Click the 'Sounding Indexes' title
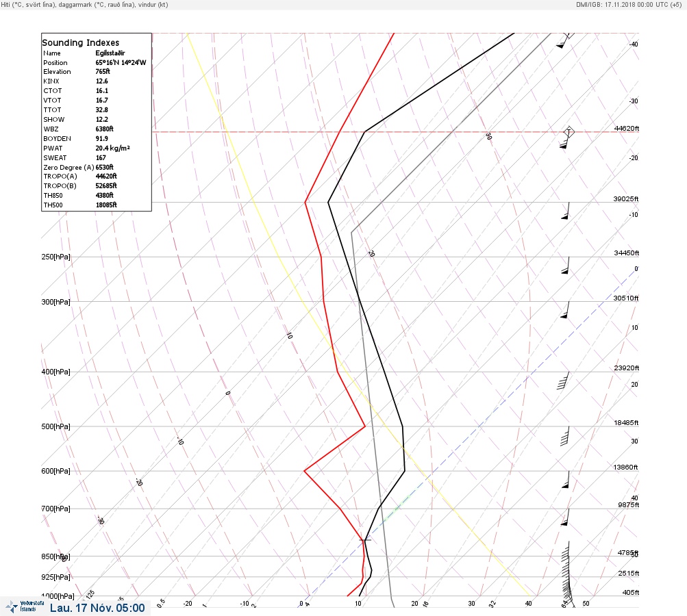Image resolution: width=687 pixels, height=616 pixels. coord(81,42)
